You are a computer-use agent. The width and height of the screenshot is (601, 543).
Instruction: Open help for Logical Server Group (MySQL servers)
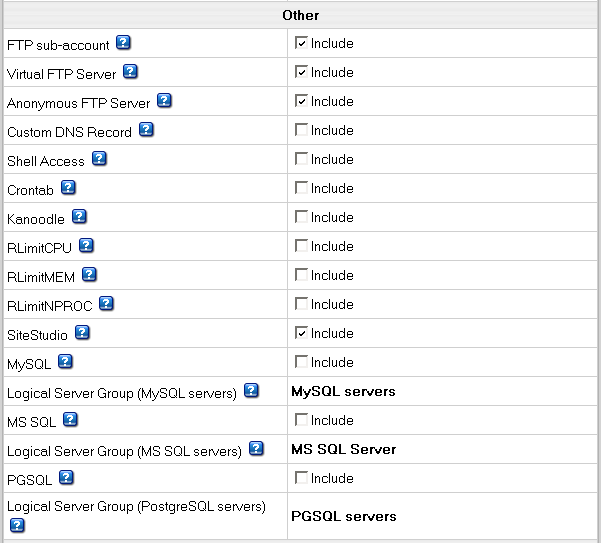point(251,390)
